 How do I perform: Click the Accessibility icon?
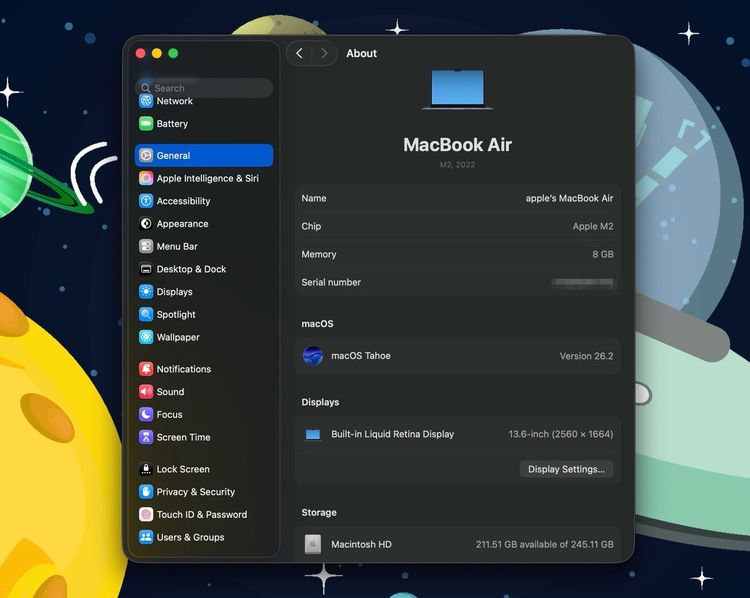point(146,201)
